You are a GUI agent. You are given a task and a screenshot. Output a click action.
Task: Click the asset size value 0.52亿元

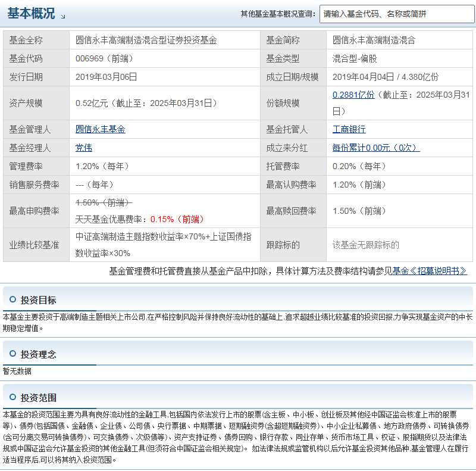click(x=92, y=104)
